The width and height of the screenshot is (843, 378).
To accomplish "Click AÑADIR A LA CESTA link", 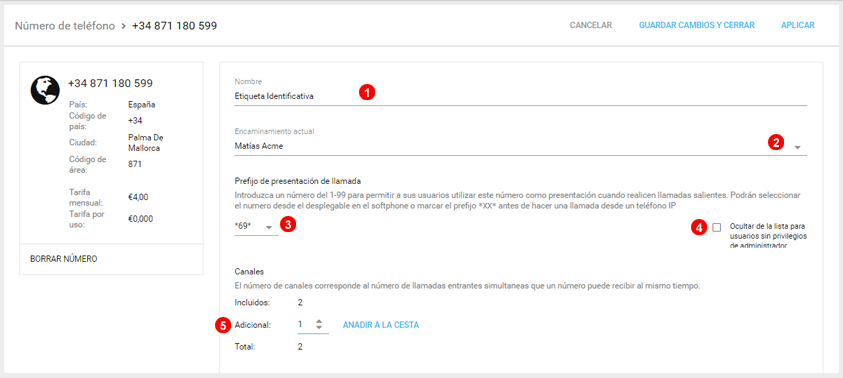I will point(381,325).
